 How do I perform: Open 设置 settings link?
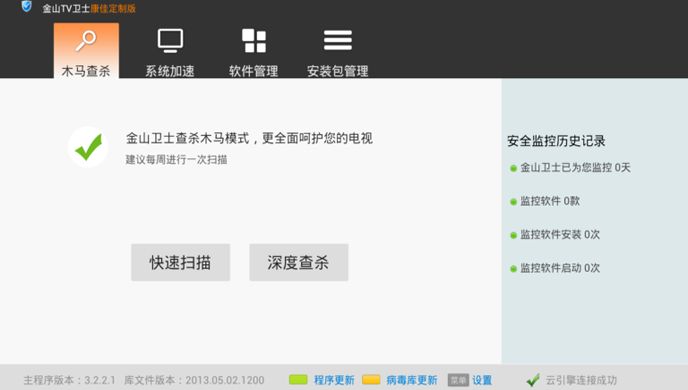(x=482, y=380)
